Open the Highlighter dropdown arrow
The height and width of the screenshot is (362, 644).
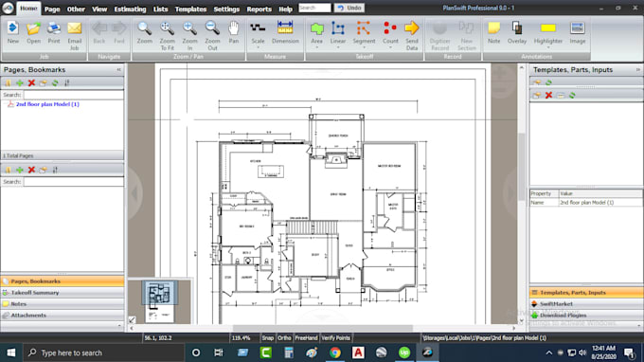click(548, 47)
